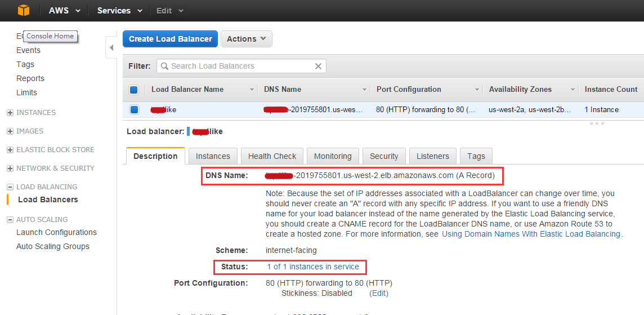The height and width of the screenshot is (315, 644).
Task: Open Launch Configurations in the sidebar
Action: pos(56,232)
